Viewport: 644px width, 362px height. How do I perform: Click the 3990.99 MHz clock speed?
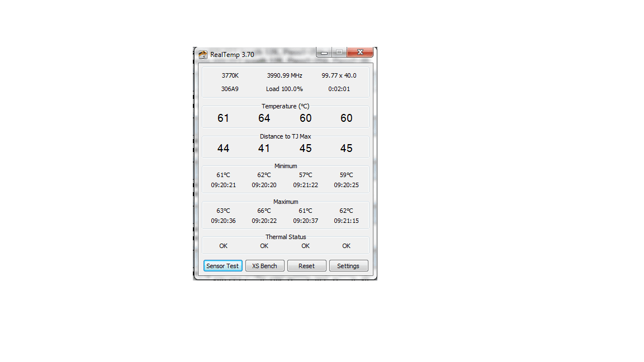tap(285, 75)
